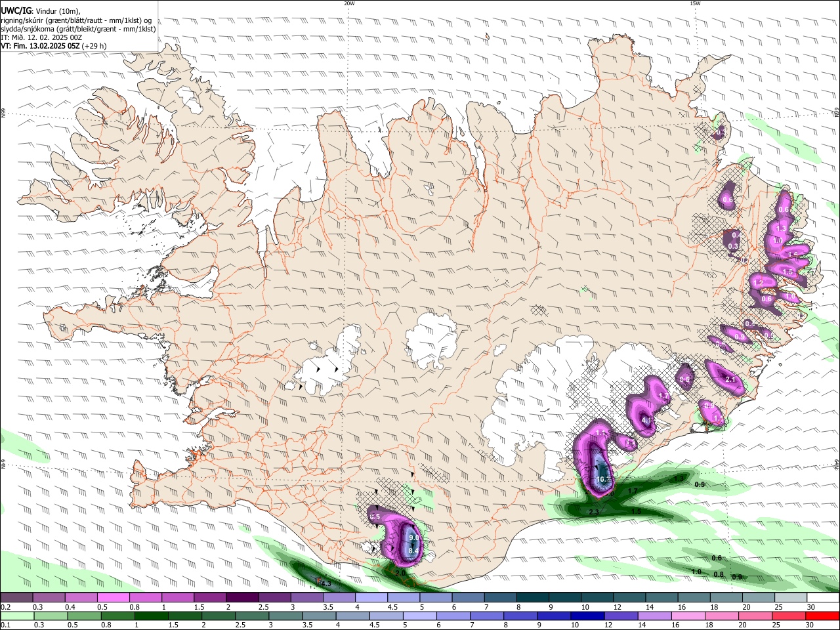Click the 'VT: Fim. 13.02.2025 05Z (+29 h)' line

[x=54, y=46]
